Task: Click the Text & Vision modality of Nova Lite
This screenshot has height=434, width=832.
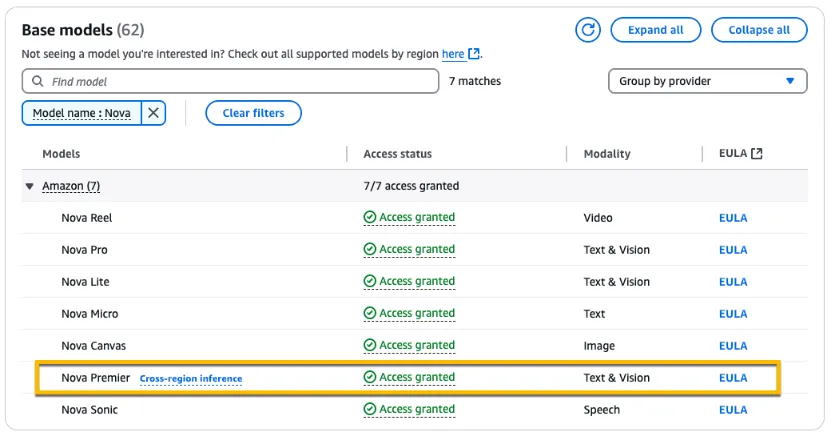Action: click(617, 282)
